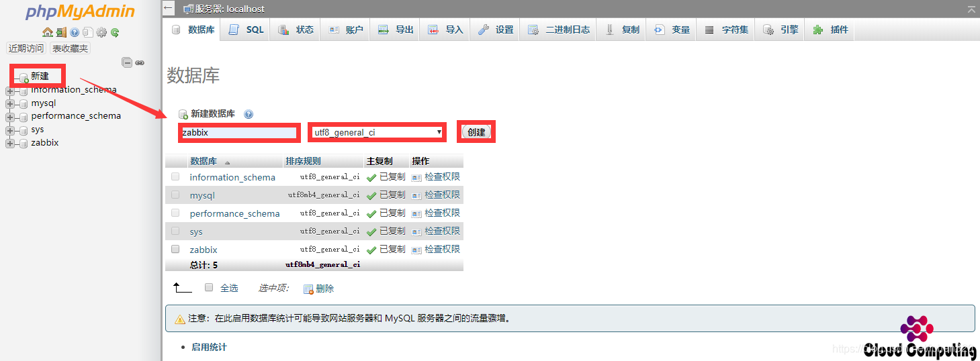Viewport: 980px width, 361px height.
Task: Click privileges icon in sys row
Action: coord(416,231)
